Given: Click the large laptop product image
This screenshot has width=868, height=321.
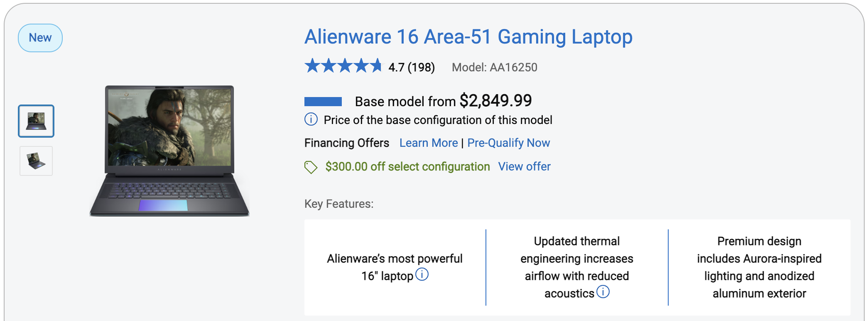Looking at the screenshot, I should click(x=169, y=151).
